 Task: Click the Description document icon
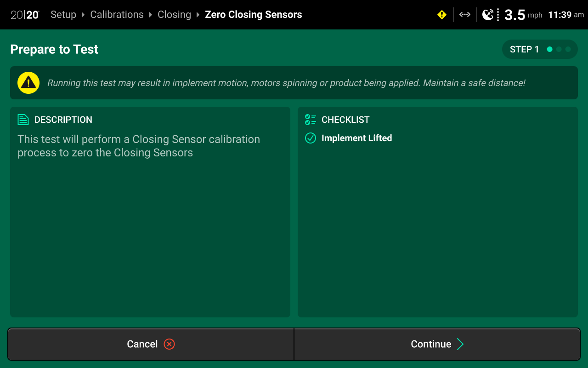[23, 120]
